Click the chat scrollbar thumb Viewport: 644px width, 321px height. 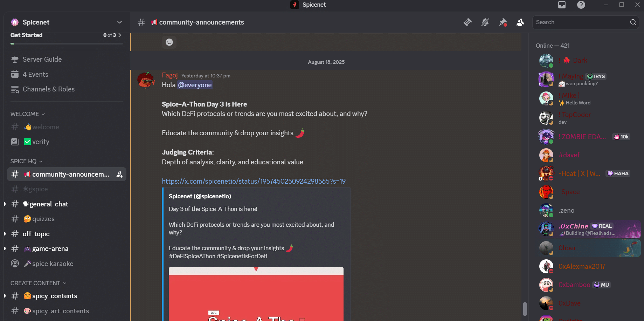click(x=525, y=309)
